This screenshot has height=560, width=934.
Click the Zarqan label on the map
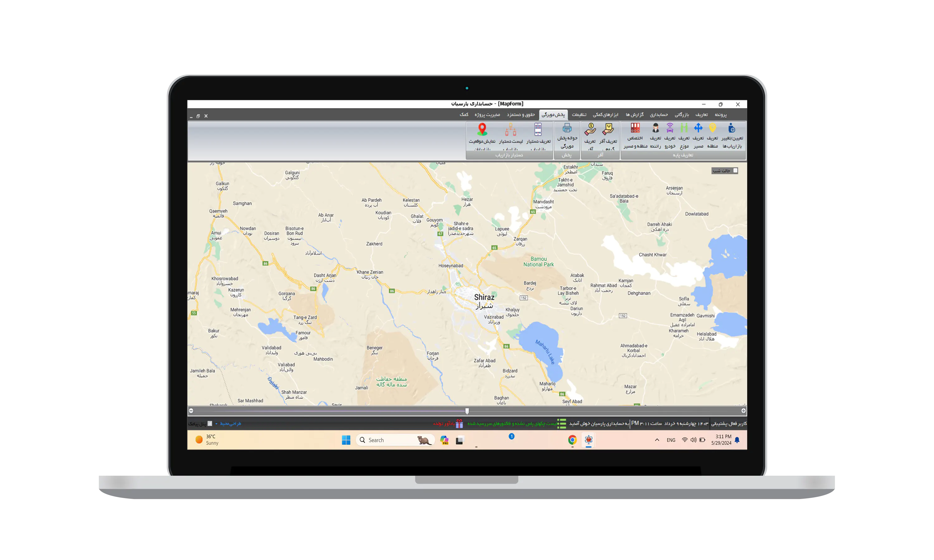tap(520, 241)
